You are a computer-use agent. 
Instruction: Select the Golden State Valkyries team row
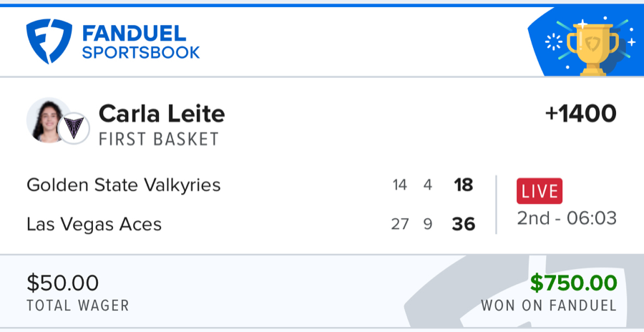[123, 185]
